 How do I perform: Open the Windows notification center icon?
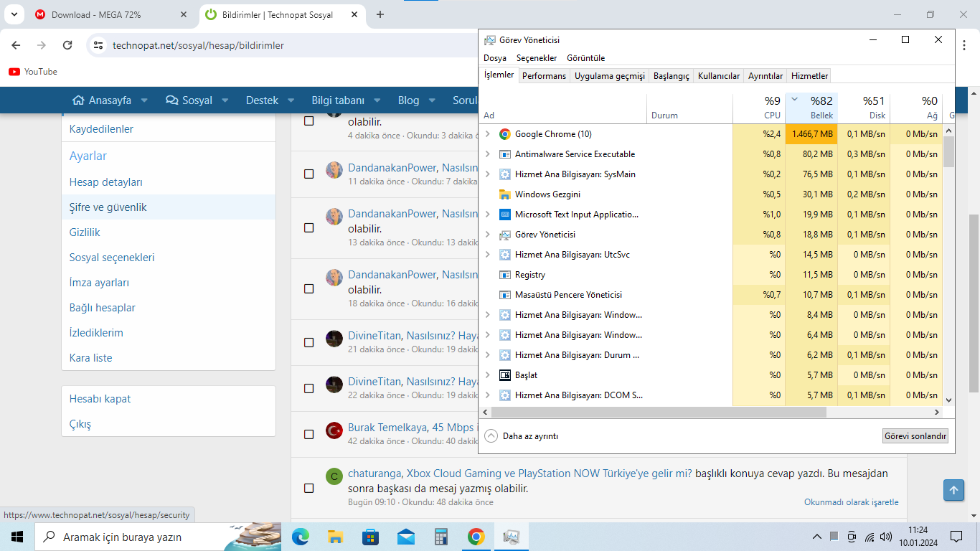(x=956, y=537)
